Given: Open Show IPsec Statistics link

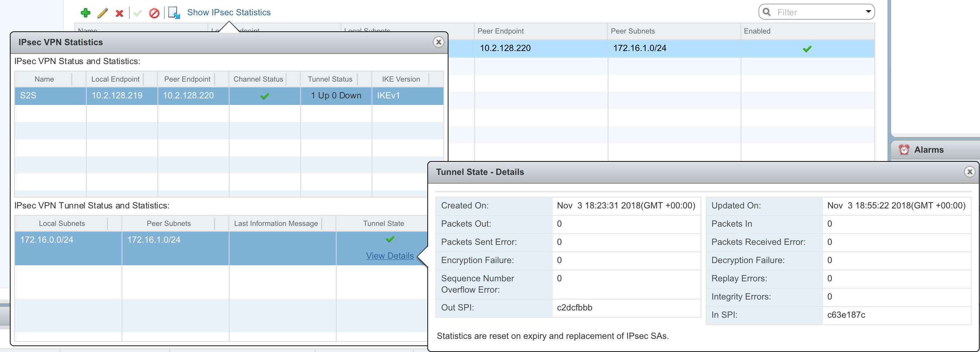Looking at the screenshot, I should [229, 12].
